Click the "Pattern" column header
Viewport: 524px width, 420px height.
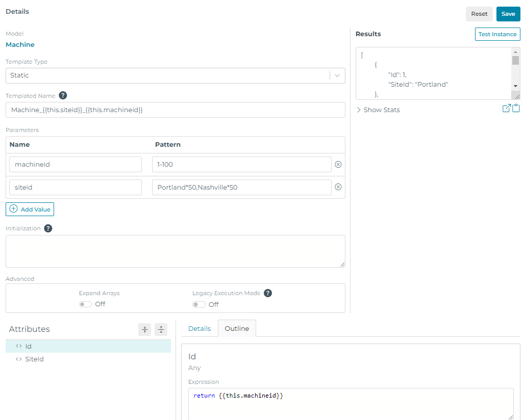tap(168, 145)
